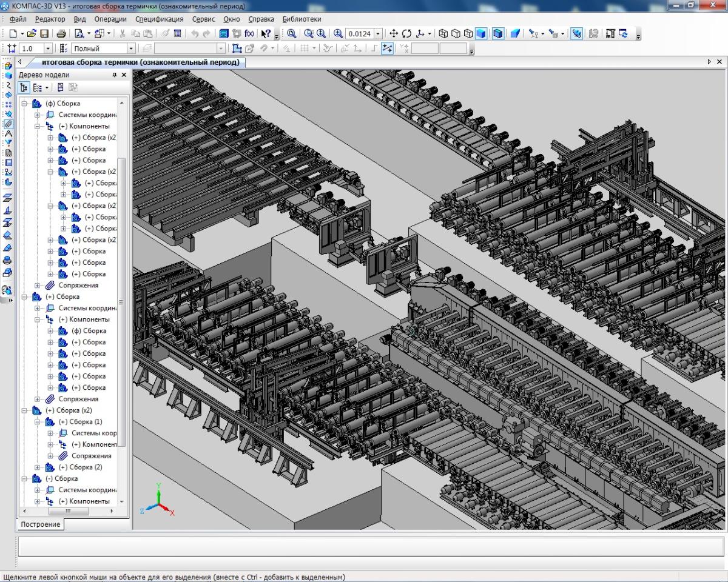Open the variables f(x) panel

[249, 34]
